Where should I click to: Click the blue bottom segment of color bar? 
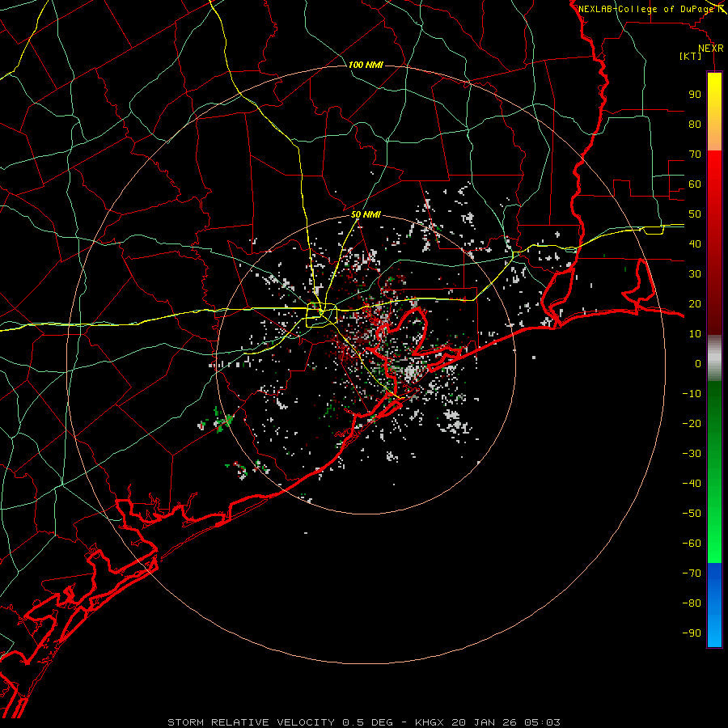[714, 605]
